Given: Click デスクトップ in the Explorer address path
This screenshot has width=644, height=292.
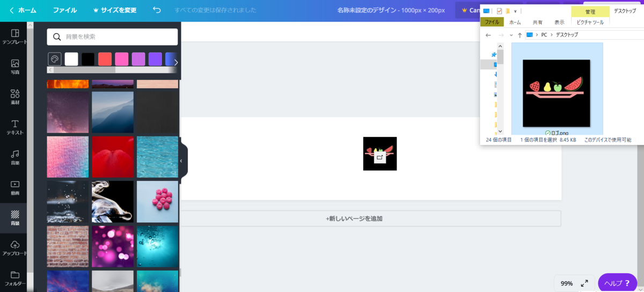Looking at the screenshot, I should pyautogui.click(x=568, y=35).
